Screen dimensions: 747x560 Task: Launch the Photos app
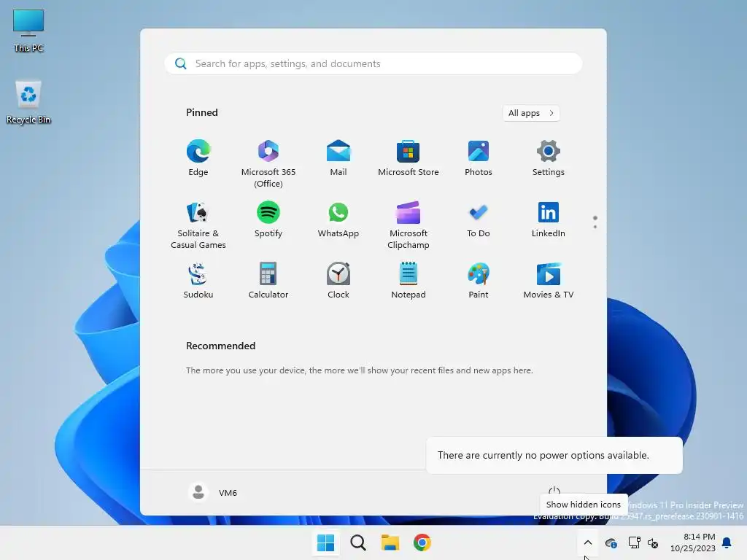(x=479, y=158)
